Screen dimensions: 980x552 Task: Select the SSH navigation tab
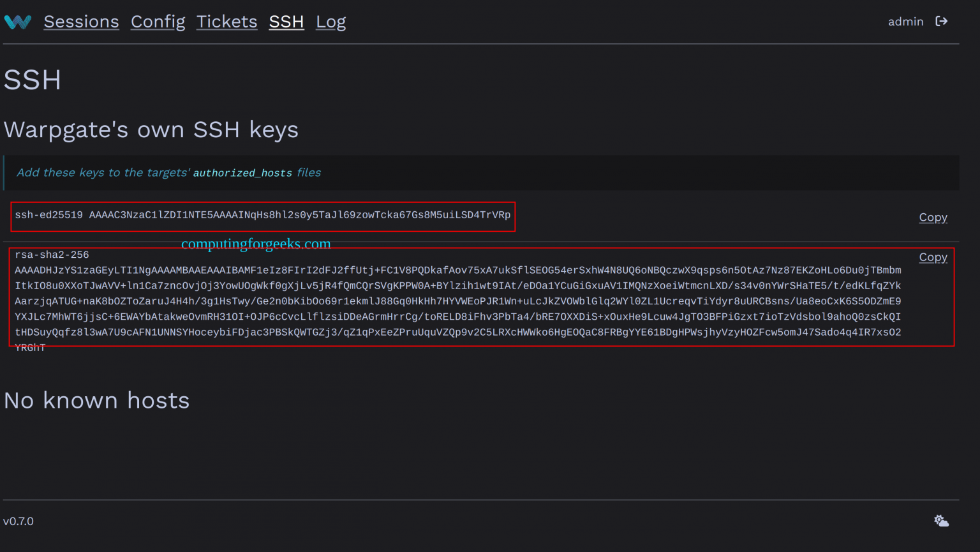pyautogui.click(x=286, y=21)
